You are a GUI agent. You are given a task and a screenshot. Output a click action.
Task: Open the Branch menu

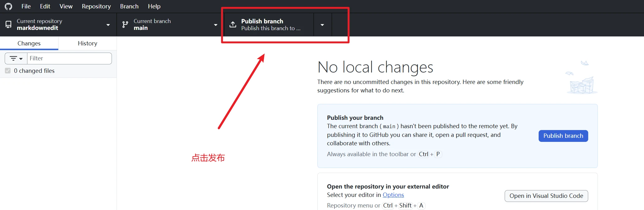point(129,7)
